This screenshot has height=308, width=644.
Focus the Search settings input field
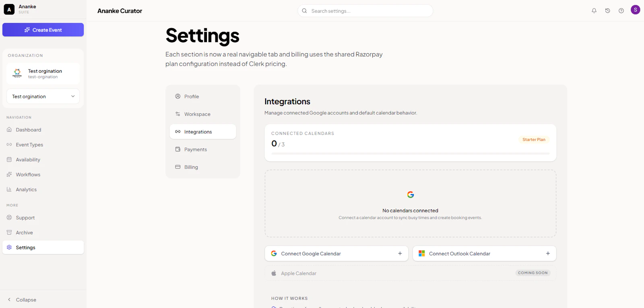click(365, 11)
